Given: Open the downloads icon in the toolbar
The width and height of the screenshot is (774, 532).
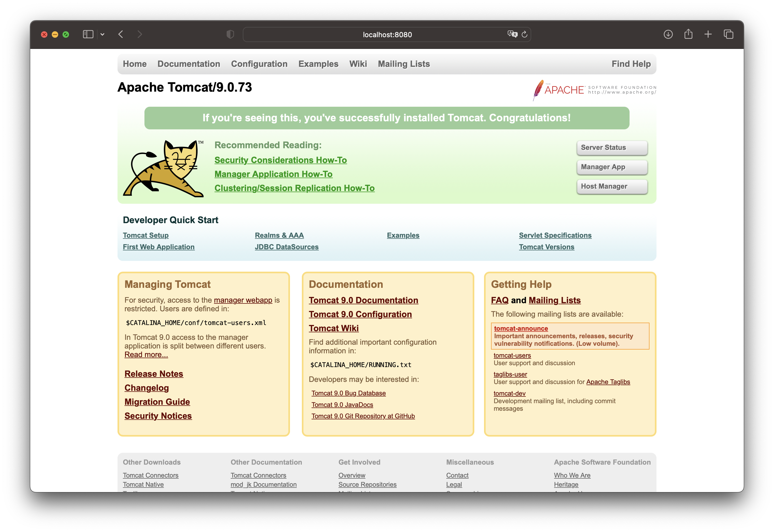Looking at the screenshot, I should [x=668, y=34].
